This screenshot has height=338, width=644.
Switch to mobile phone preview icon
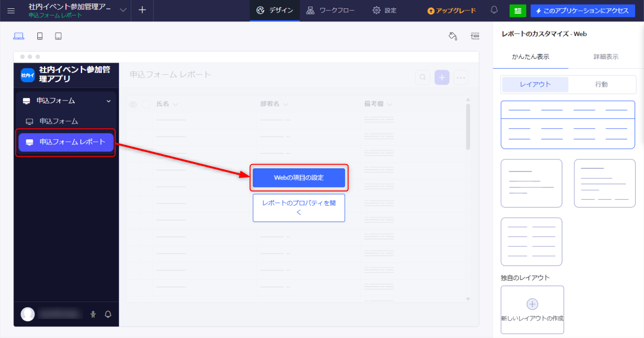pos(40,36)
